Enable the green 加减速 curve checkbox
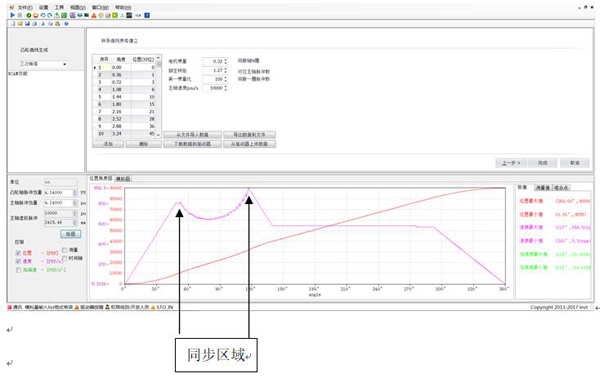 click(18, 270)
